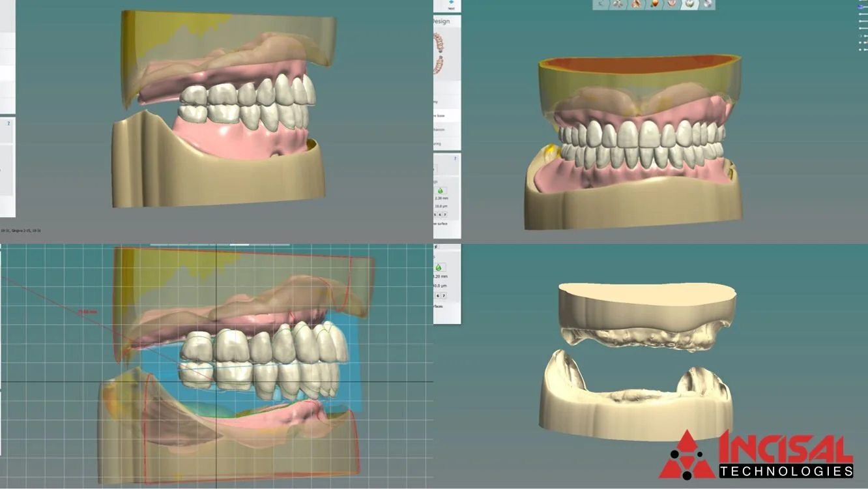868x489 pixels.
Task: Toggle preset button 6 in the lower panel
Action: coord(437,295)
